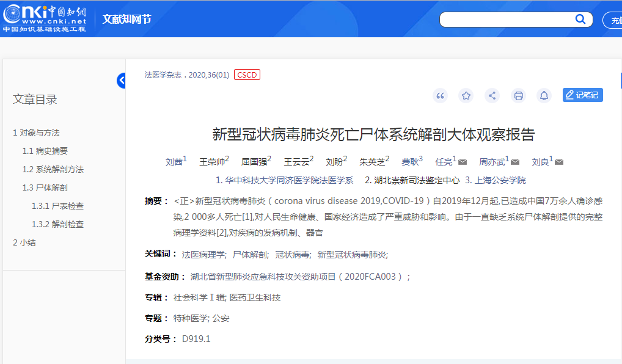Screen dimensions: 622x364
Task: Click the 记笔记 button
Action: [583, 95]
